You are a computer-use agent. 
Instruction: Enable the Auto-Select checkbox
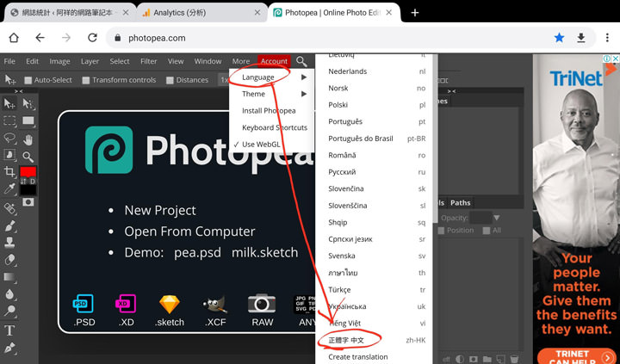tap(28, 80)
